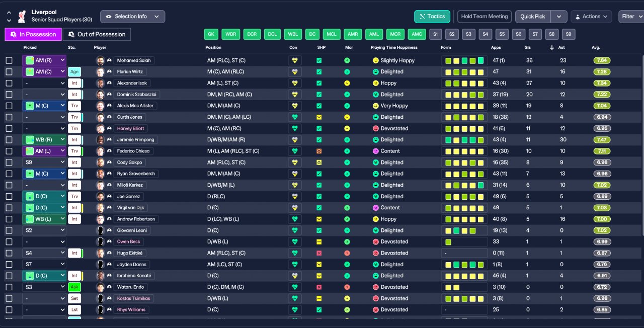This screenshot has height=328, width=644.
Task: Click Jayden Danns's form squares
Action: [x=464, y=264]
